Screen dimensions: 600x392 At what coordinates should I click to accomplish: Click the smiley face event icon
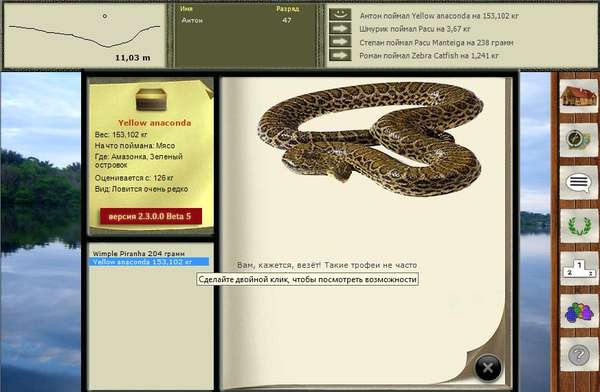click(340, 15)
